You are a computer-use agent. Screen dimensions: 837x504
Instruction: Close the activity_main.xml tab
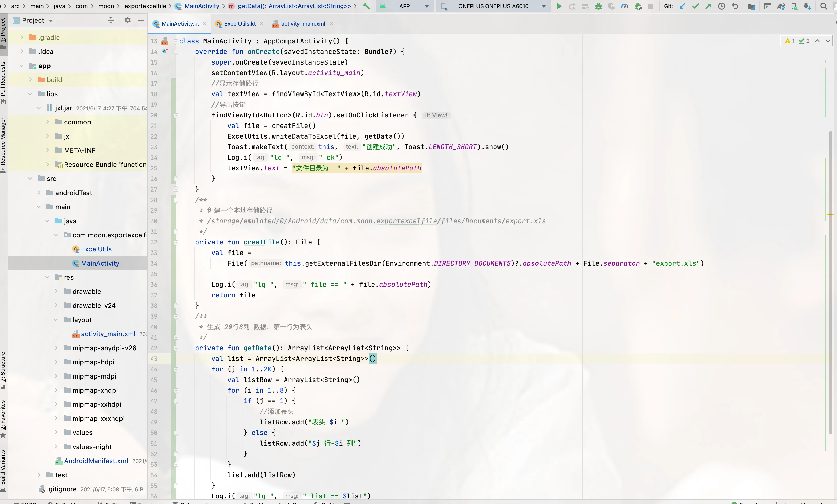(331, 24)
